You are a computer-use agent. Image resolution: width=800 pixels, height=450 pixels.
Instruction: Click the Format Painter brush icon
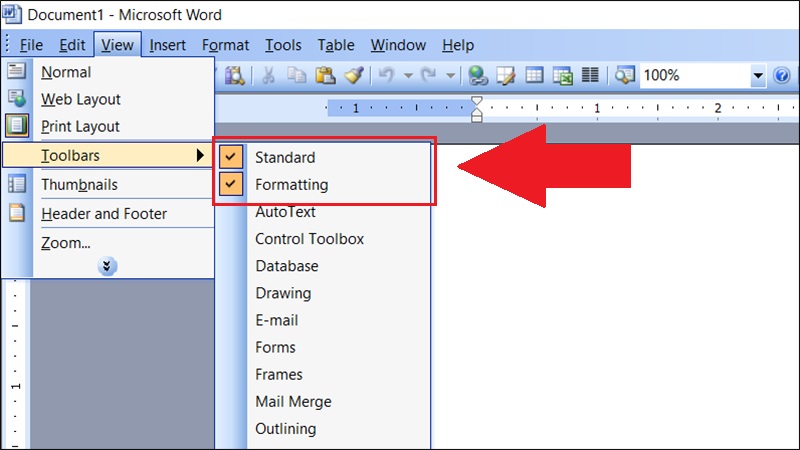[354, 76]
